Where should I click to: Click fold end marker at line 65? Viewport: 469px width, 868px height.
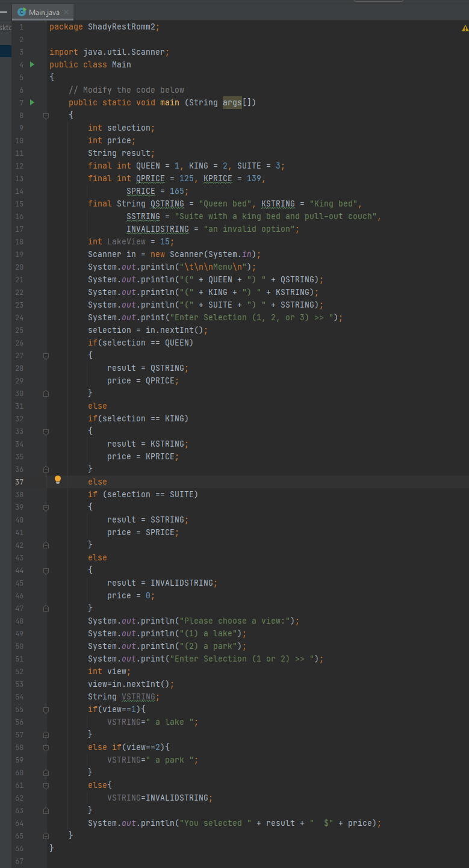click(46, 835)
